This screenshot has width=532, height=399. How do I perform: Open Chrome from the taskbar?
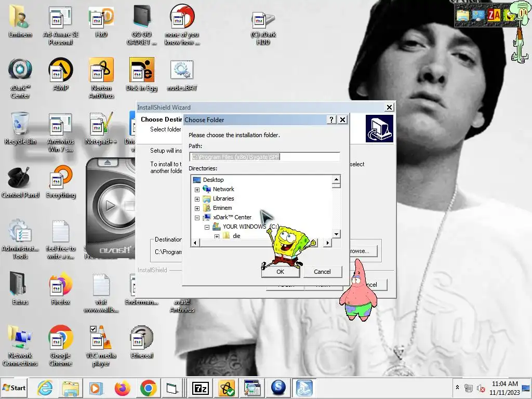tap(148, 388)
